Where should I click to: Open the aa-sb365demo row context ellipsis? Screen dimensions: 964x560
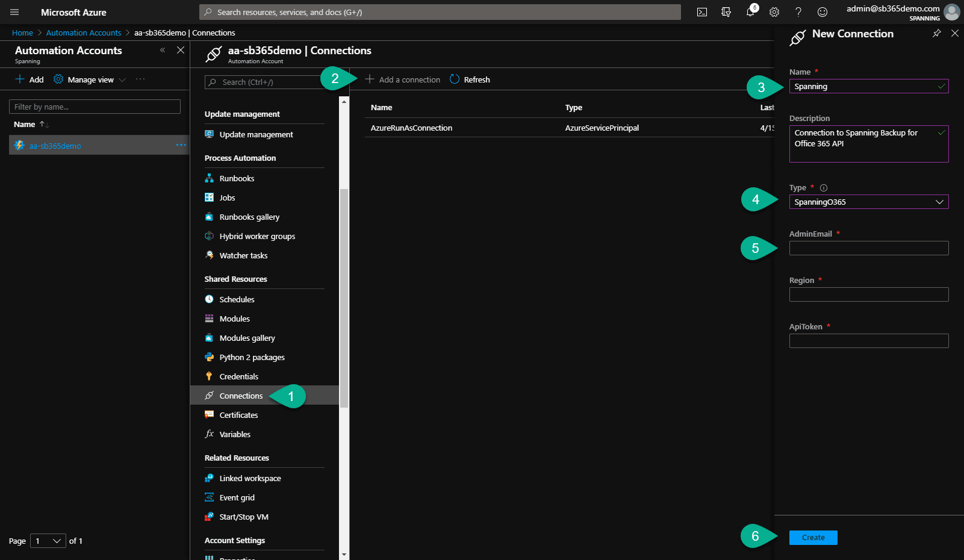coord(181,145)
